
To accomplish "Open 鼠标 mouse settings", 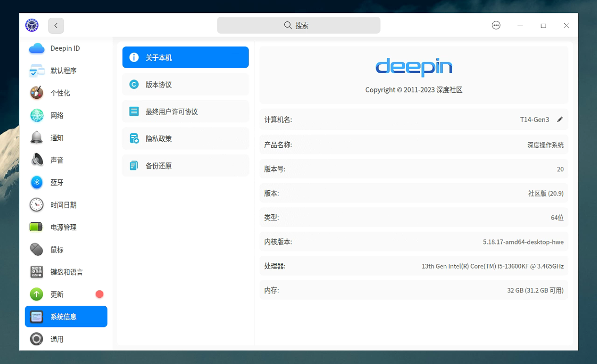I will coord(66,249).
